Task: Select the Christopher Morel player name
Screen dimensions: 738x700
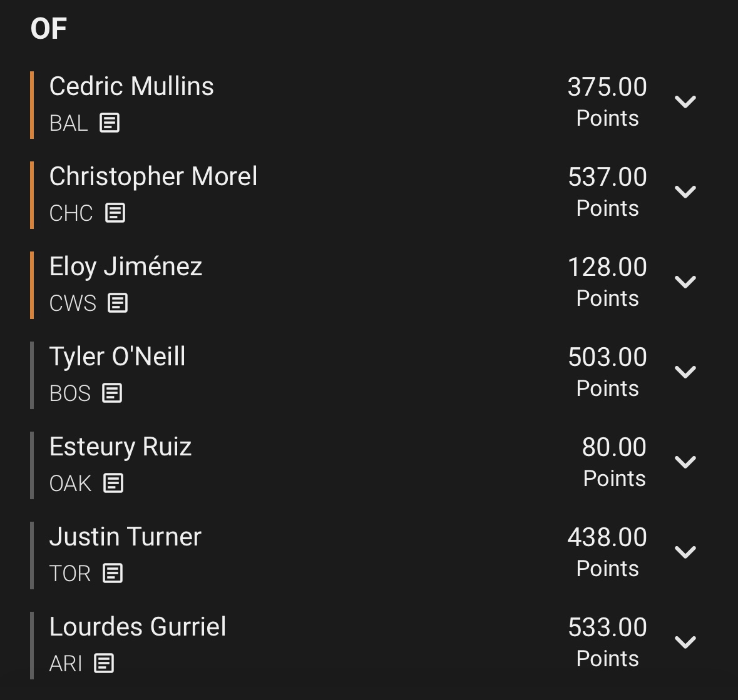Action: 153,177
